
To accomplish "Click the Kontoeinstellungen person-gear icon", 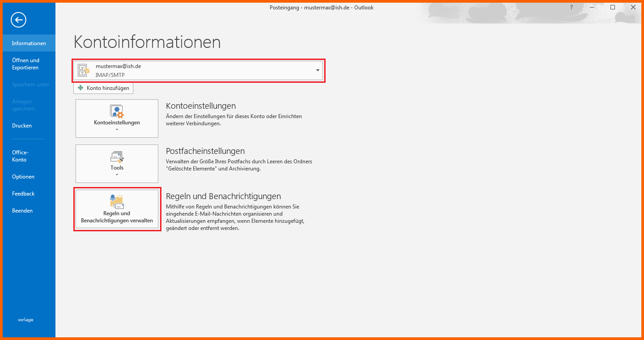I will point(117,111).
